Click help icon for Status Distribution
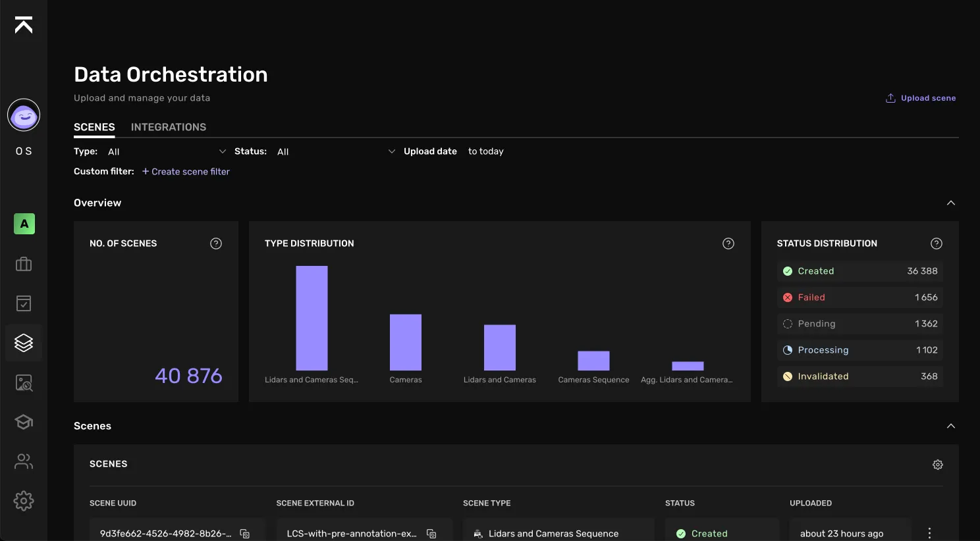Viewport: 980px width, 541px height. click(x=937, y=244)
